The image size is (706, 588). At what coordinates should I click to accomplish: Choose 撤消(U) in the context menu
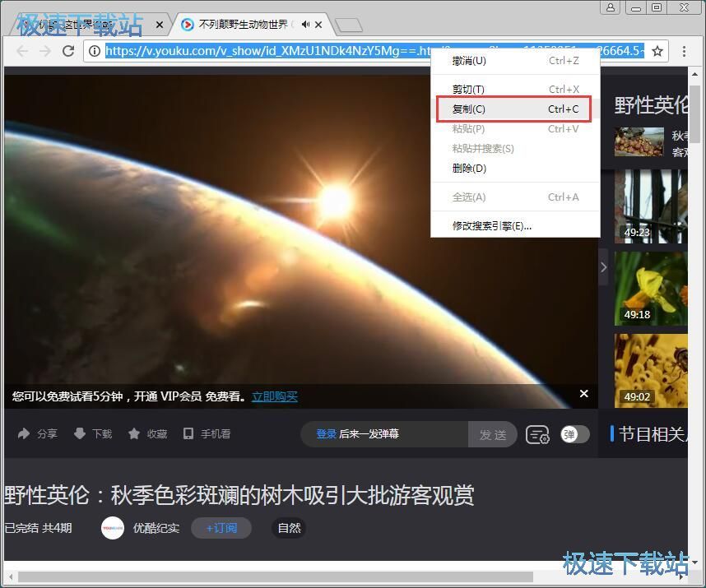coord(516,60)
